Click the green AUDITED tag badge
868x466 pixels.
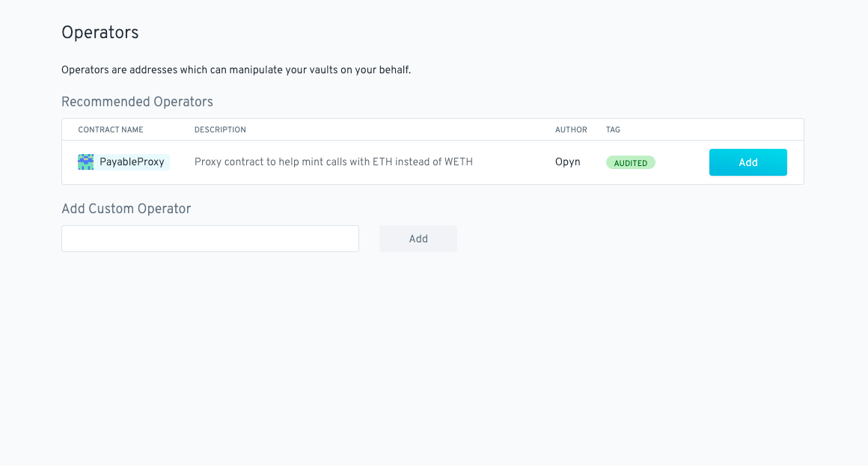(630, 163)
